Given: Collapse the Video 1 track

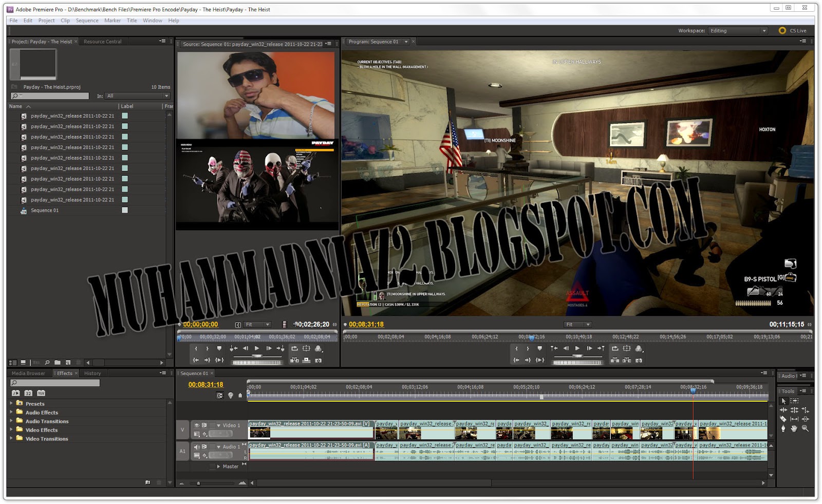Looking at the screenshot, I should (x=219, y=425).
